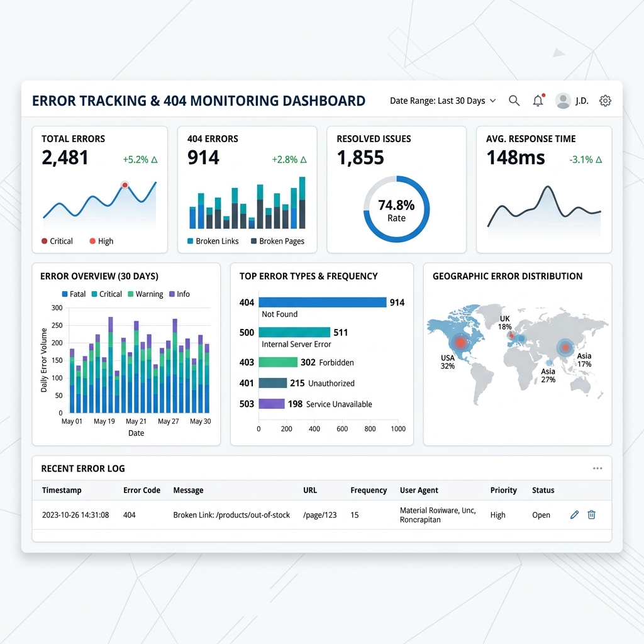
Task: Click the USA hotspot on the map
Action: (x=461, y=341)
